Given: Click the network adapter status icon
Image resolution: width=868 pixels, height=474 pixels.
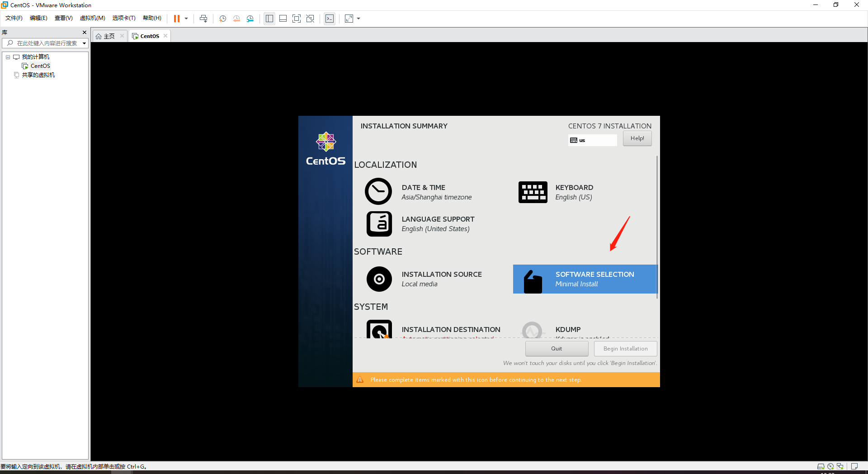Looking at the screenshot, I should [x=840, y=466].
